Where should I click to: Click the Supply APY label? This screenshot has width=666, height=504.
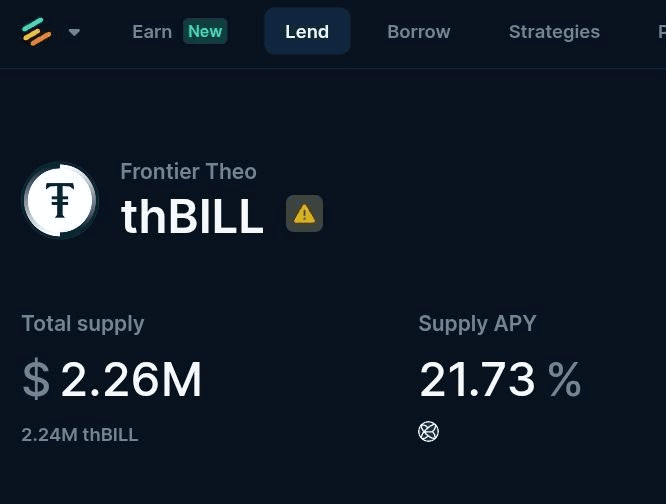point(477,324)
